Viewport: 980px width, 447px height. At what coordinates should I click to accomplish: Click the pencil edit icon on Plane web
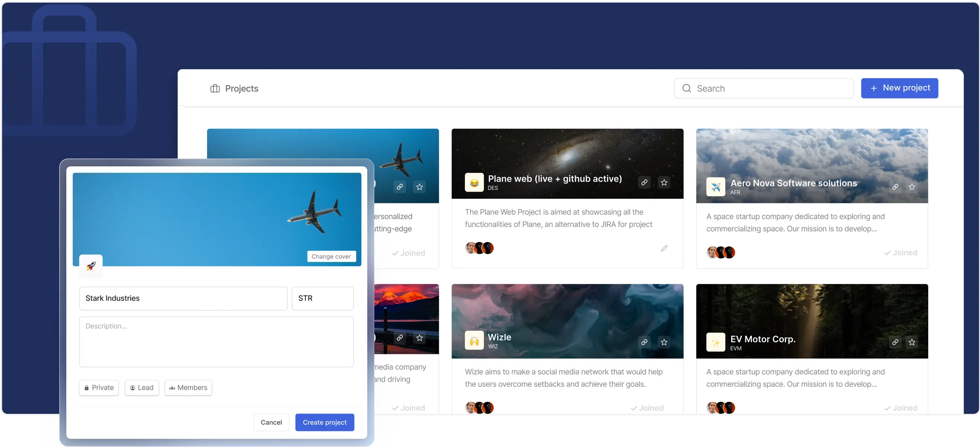coord(664,248)
